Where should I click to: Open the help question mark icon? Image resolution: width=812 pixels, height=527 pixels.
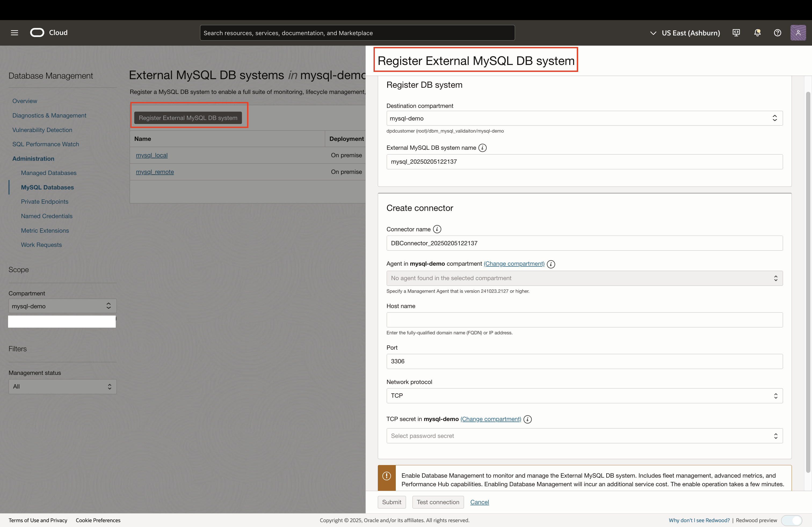point(778,33)
